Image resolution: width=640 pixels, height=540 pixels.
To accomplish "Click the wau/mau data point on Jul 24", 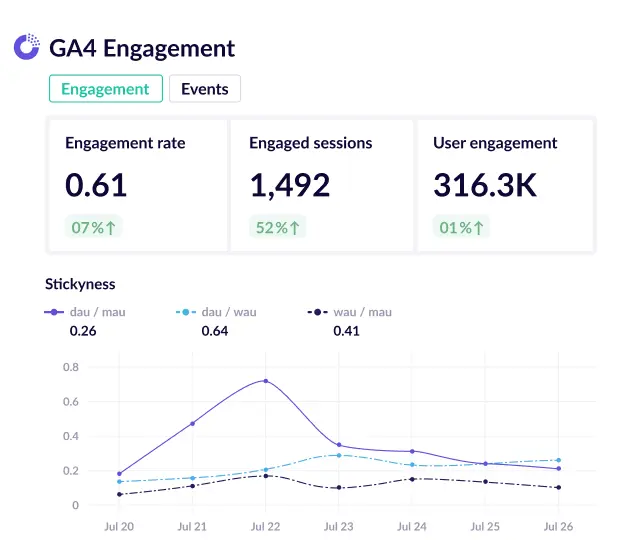I will pos(412,479).
